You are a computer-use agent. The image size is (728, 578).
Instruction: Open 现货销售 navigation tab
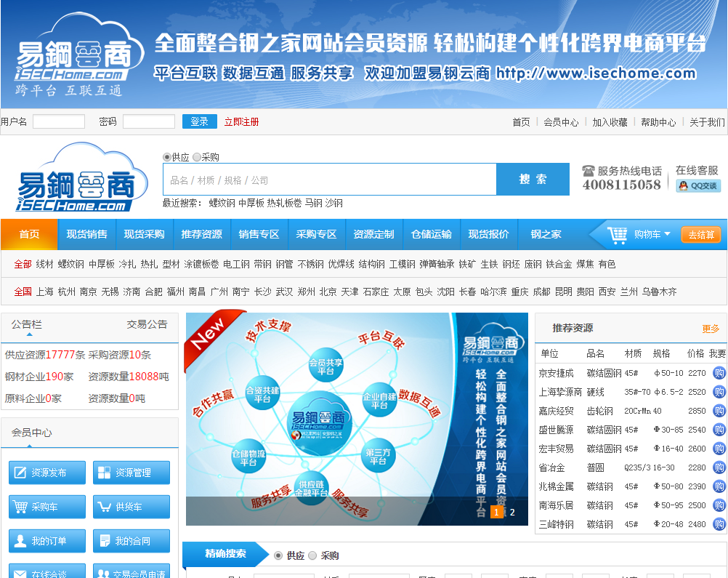(x=86, y=234)
